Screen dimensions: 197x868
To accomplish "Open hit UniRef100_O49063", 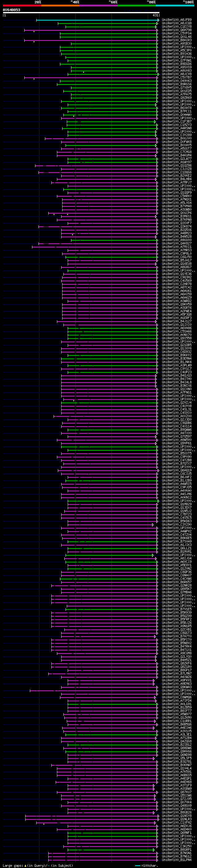I will coord(177,81).
